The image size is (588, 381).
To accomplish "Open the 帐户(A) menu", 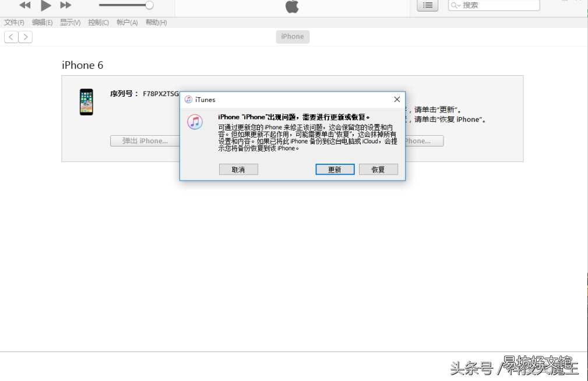I will (x=127, y=23).
